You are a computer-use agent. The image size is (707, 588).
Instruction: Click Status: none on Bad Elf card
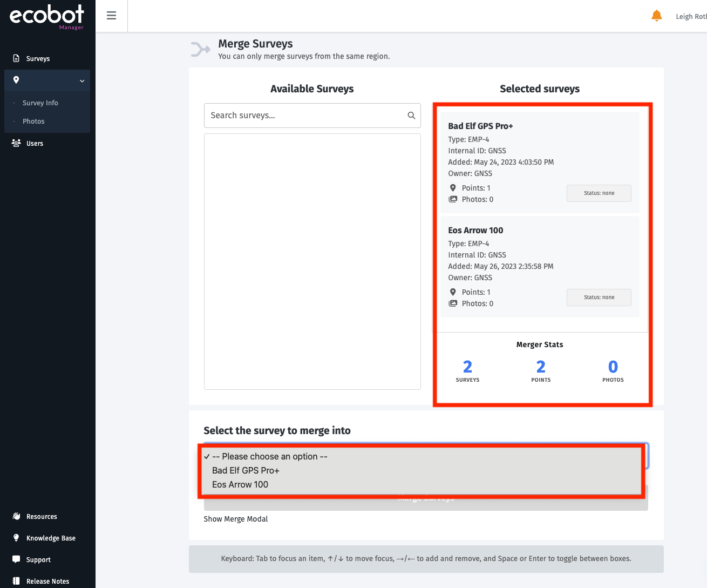(x=599, y=193)
